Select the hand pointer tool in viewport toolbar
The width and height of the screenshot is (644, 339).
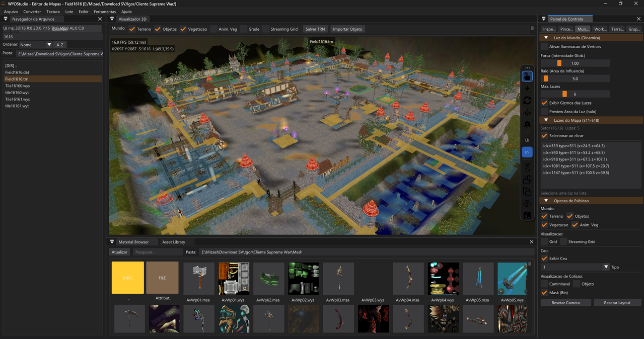(527, 76)
